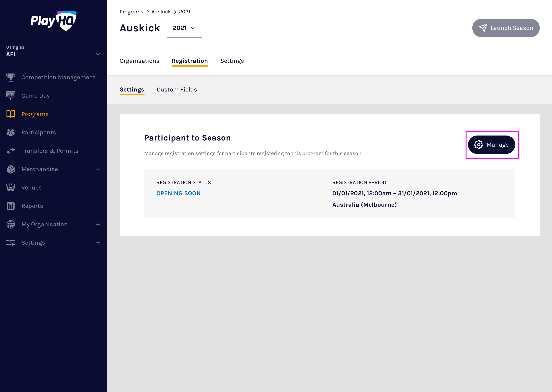Screen dimensions: 552x392
Task: Click the Reports chart icon
Action: click(x=11, y=206)
